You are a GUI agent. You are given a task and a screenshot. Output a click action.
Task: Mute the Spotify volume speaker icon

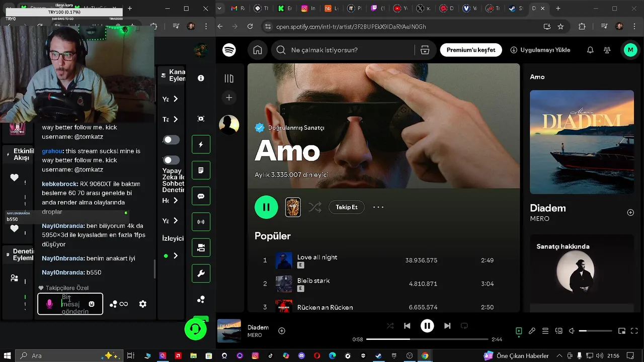pos(572,331)
